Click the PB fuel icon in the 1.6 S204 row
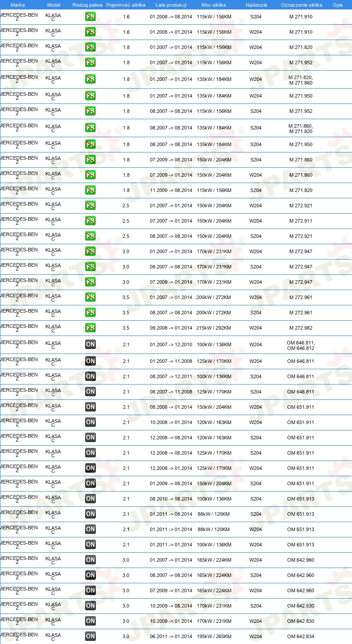352x644 pixels. tap(90, 17)
